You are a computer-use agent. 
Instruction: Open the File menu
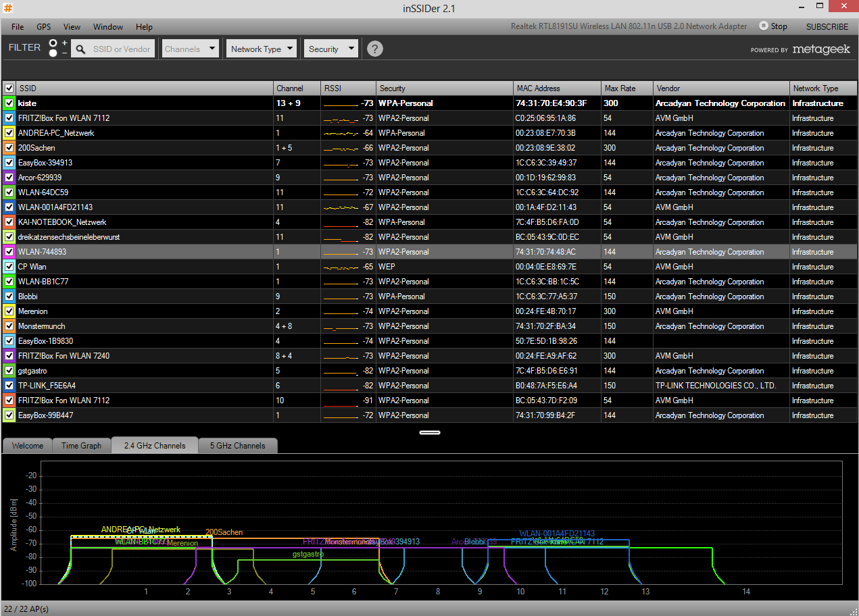(18, 27)
